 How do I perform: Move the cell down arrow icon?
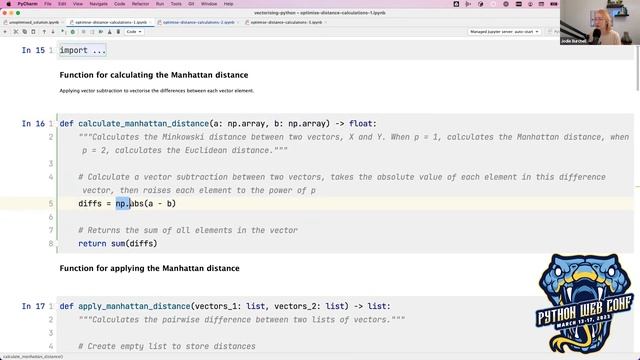[53, 31]
